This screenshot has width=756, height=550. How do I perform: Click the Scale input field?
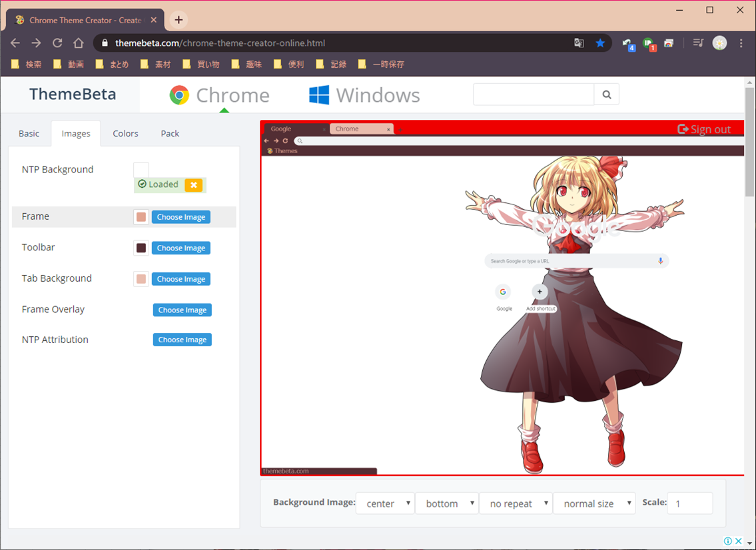tap(690, 503)
